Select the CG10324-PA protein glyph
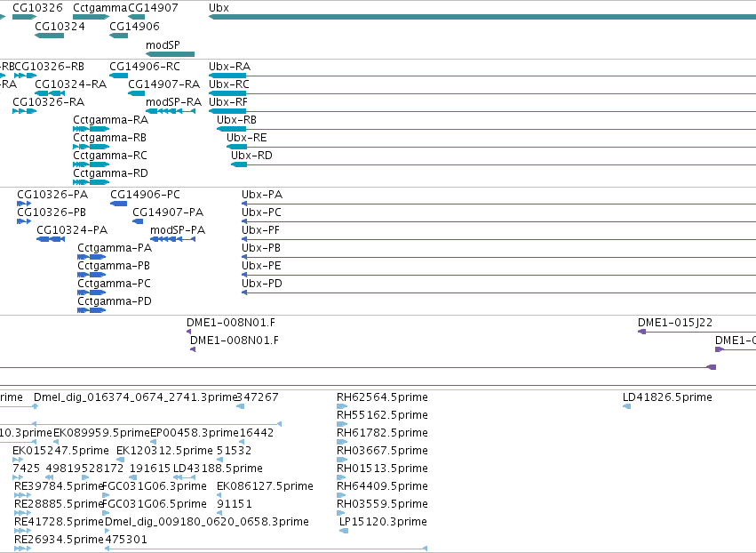This screenshot has width=756, height=553. (x=51, y=239)
